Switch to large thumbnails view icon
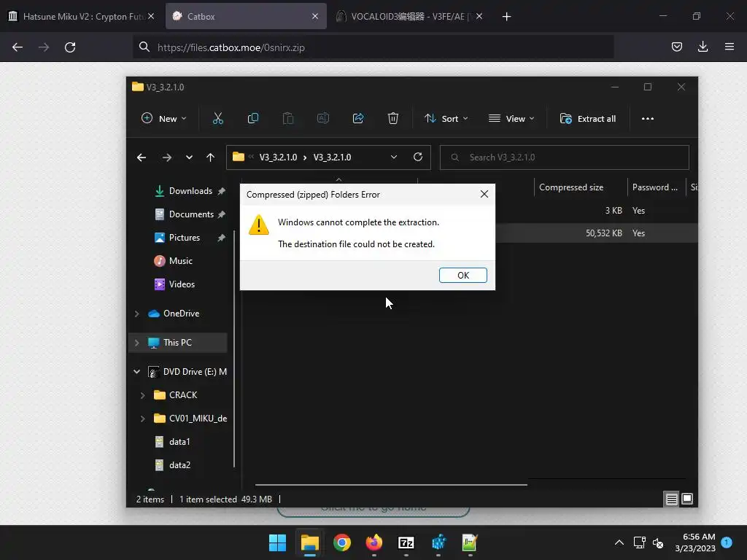 687,499
